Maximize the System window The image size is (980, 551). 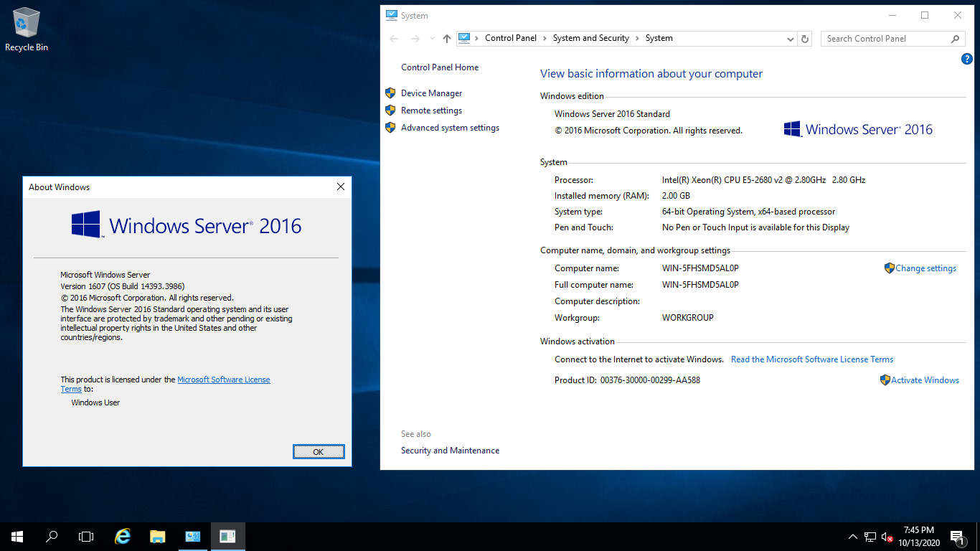point(925,15)
